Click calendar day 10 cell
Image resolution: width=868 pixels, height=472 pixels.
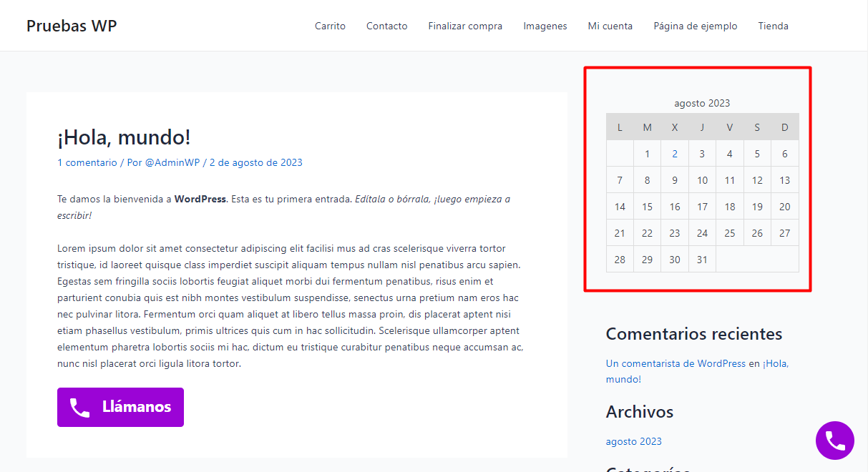[702, 180]
